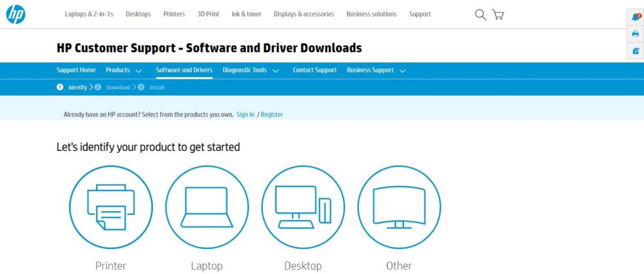
Task: Open the shopping cart icon
Action: click(498, 14)
